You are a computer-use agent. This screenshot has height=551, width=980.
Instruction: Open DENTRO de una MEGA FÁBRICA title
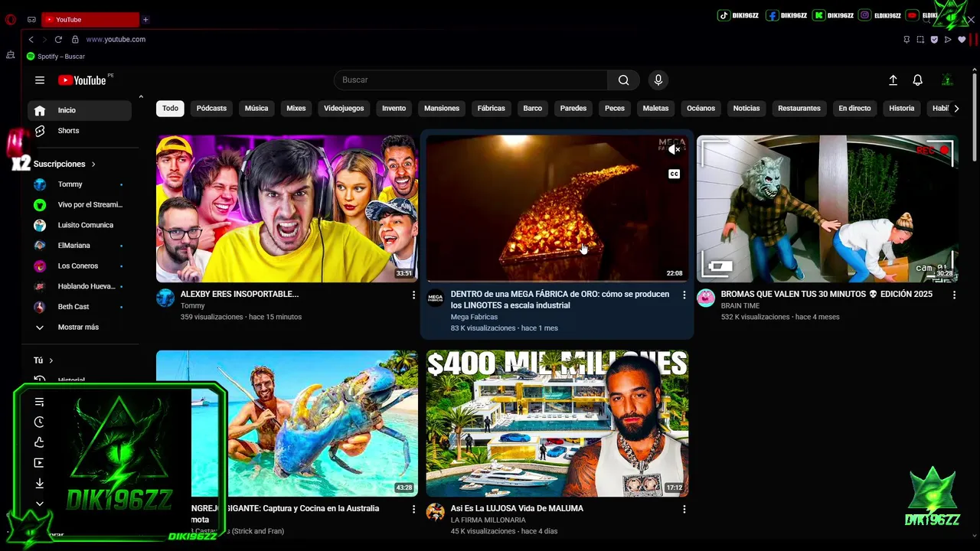(560, 300)
